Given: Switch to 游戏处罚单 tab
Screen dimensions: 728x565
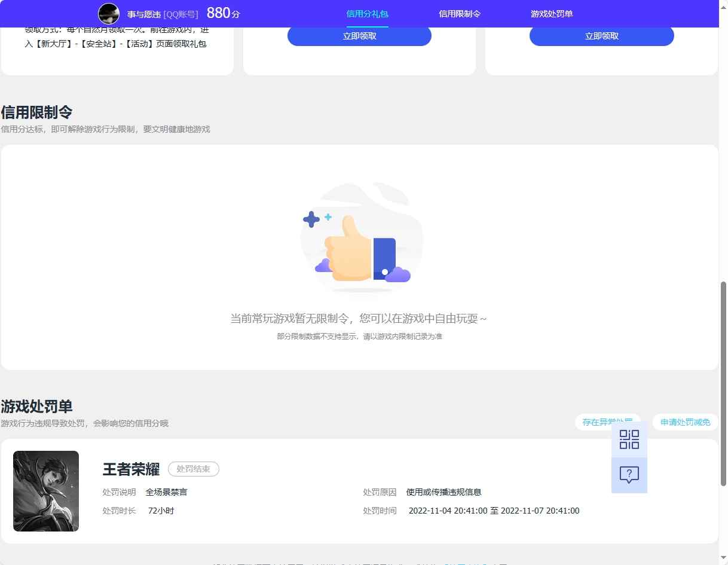Looking at the screenshot, I should point(552,14).
